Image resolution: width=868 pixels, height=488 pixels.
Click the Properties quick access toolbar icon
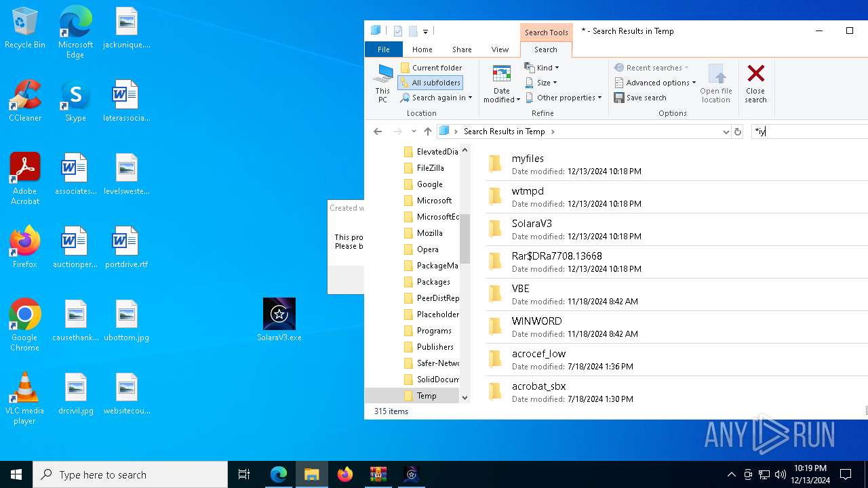coord(398,31)
